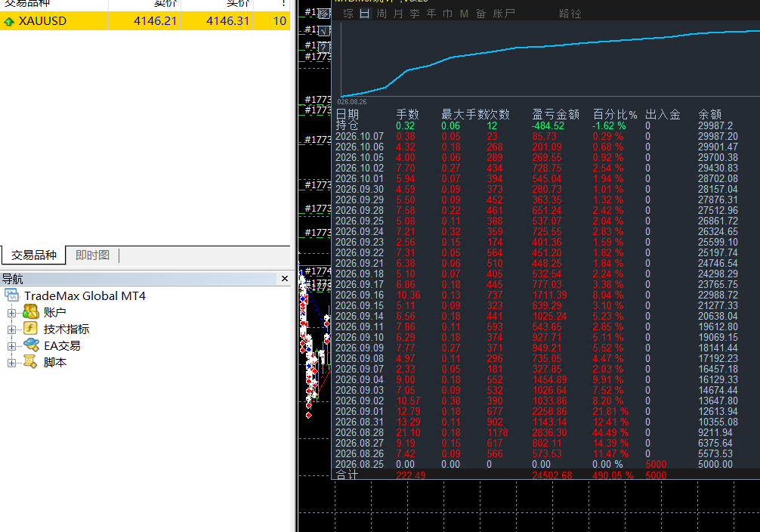Viewport: 760px width, 532px height.
Task: Expand the EA交易 tree node
Action: 11,346
